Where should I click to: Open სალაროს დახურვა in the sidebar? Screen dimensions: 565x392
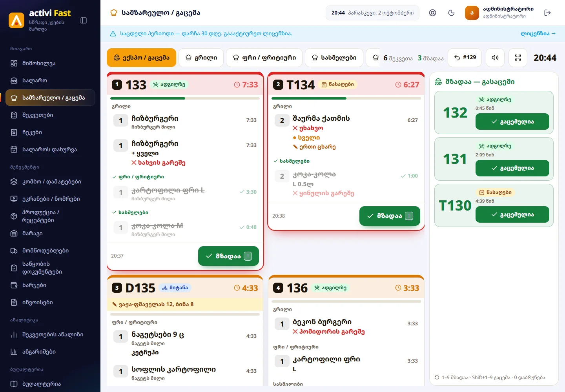[50, 150]
